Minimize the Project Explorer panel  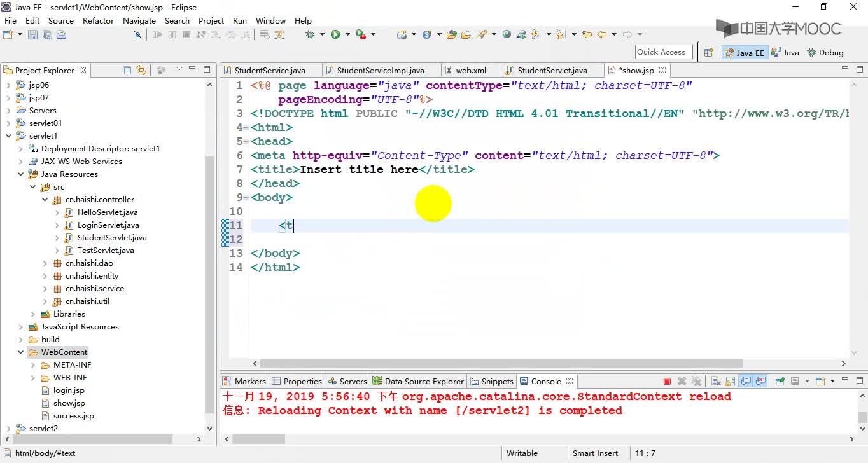[x=193, y=69]
